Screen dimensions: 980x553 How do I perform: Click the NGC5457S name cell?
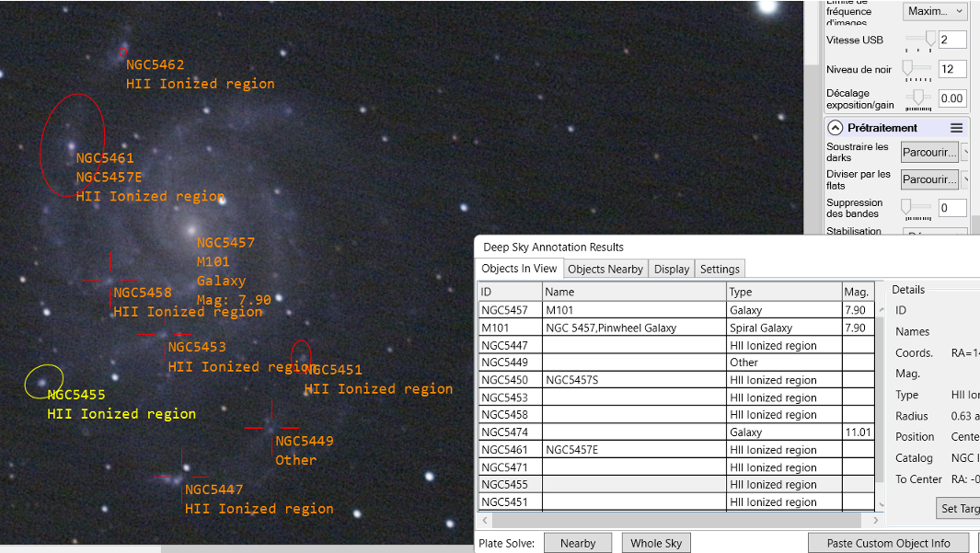pos(634,380)
